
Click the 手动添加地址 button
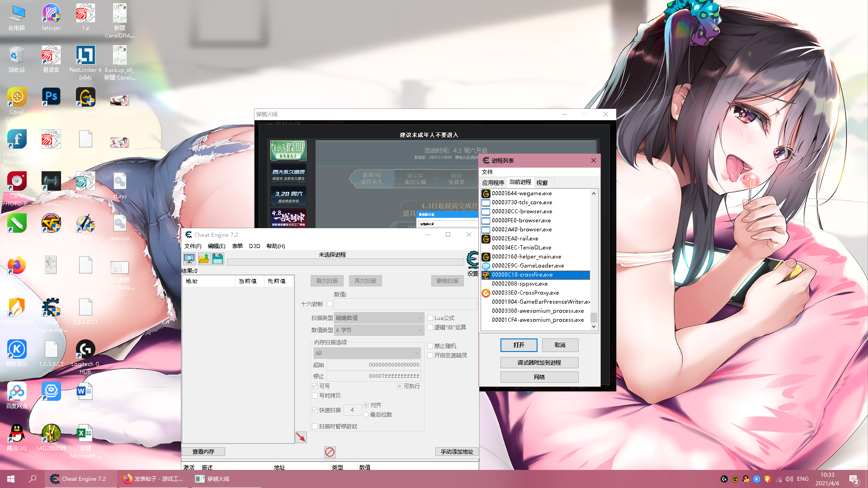pos(457,452)
